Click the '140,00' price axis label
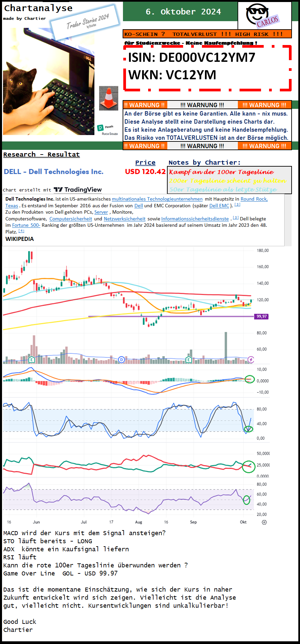The image size is (300, 644). [263, 283]
